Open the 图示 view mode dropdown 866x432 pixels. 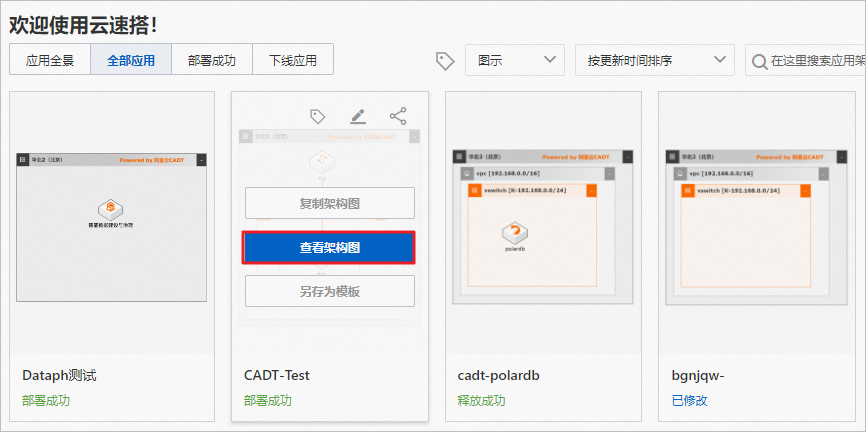[515, 60]
